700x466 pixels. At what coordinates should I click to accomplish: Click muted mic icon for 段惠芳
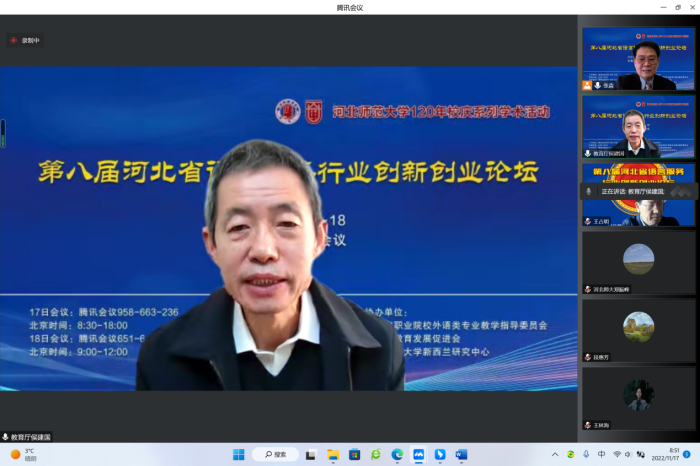587,357
